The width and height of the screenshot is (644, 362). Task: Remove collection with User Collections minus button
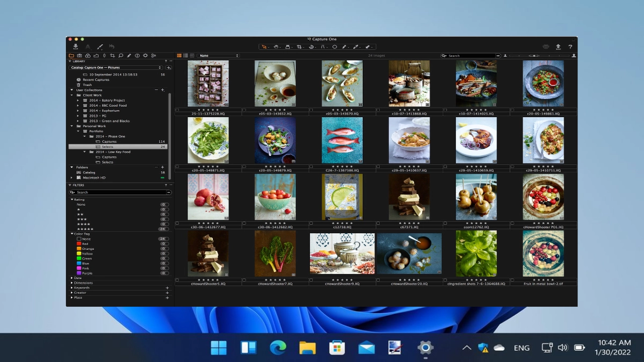[x=156, y=90]
